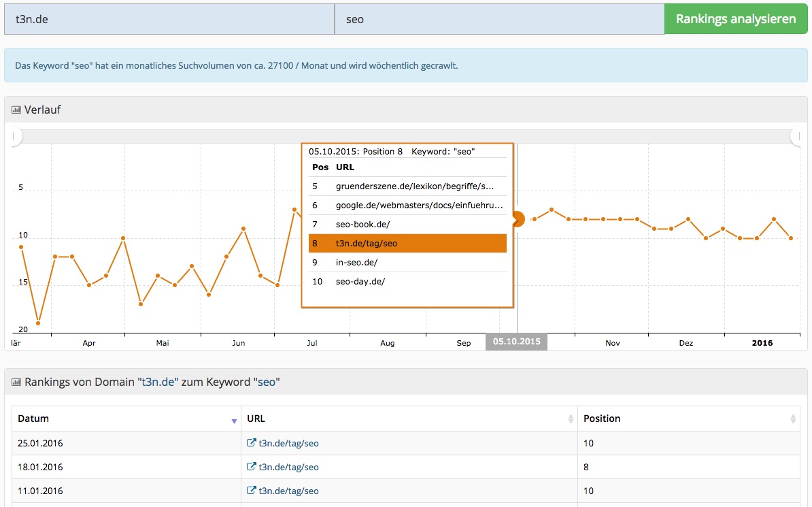The height and width of the screenshot is (507, 812).
Task: Click the "google.de/webmasters/docs" tooltip row
Action: [x=407, y=206]
